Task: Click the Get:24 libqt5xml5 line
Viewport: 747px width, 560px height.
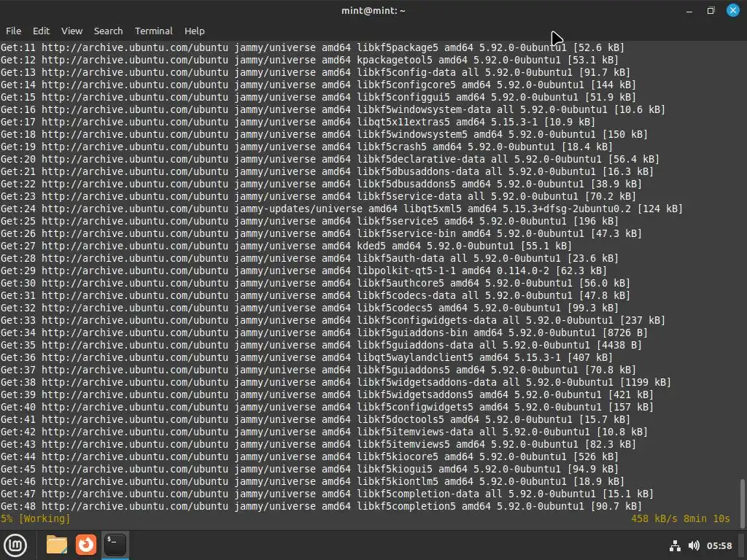Action: click(341, 209)
